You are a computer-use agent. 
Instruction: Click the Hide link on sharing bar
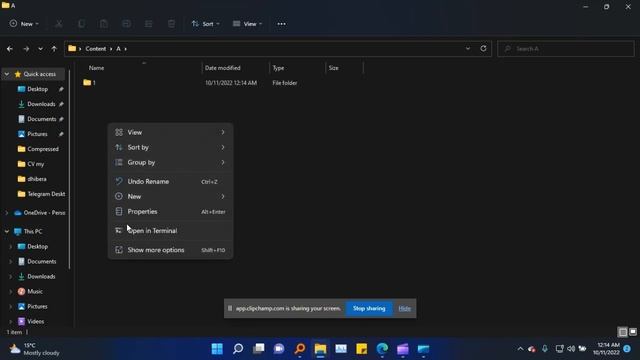pyautogui.click(x=404, y=309)
